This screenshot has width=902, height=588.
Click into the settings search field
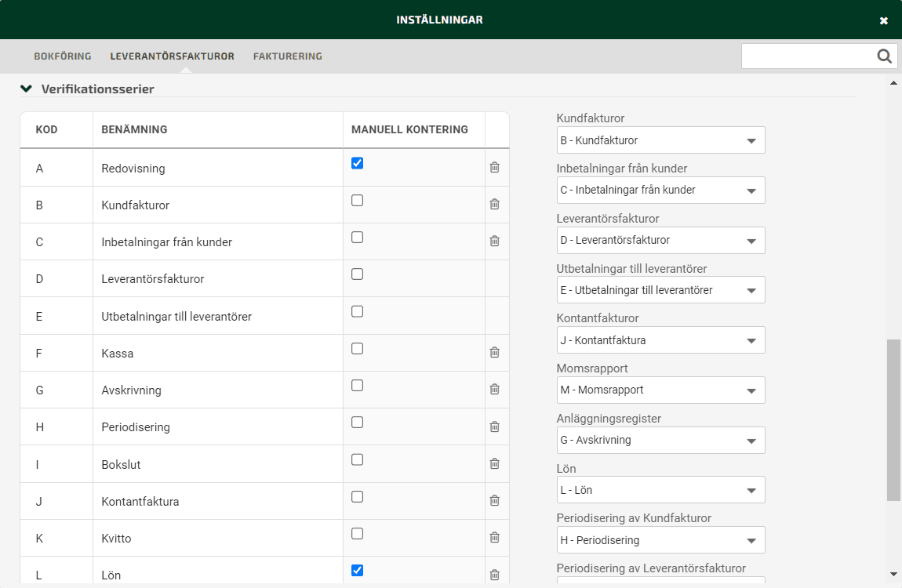point(808,56)
